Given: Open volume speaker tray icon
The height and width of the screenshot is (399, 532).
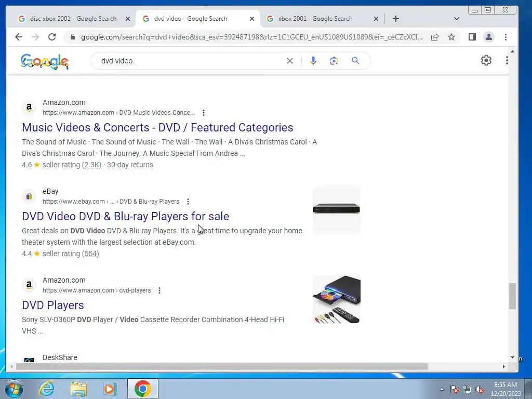Looking at the screenshot, I should click(480, 389).
